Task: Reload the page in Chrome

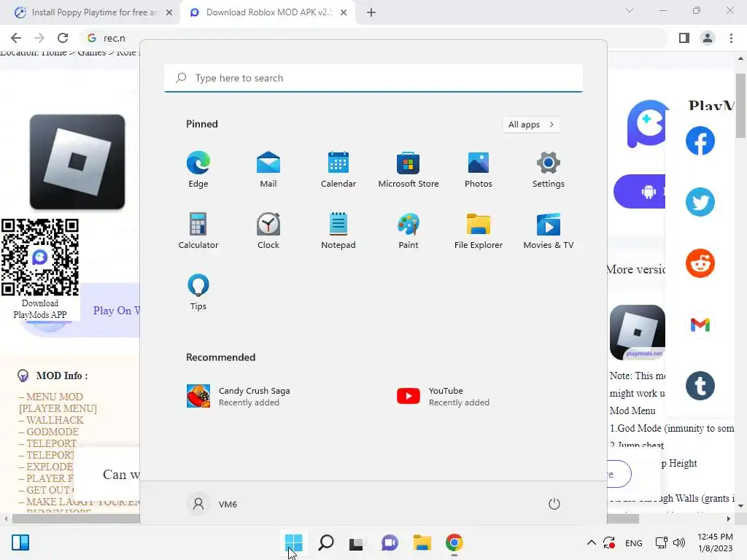Action: 63,38
